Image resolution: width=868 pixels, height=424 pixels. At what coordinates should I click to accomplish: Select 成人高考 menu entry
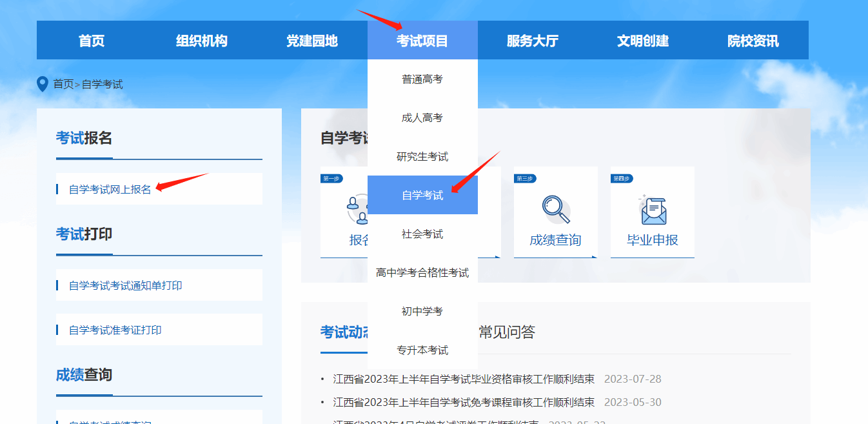422,117
